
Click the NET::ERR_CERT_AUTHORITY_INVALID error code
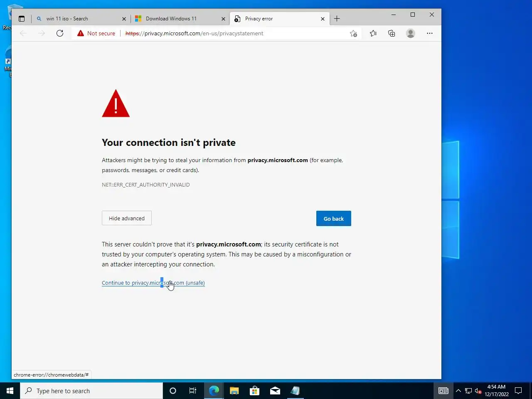tap(146, 185)
